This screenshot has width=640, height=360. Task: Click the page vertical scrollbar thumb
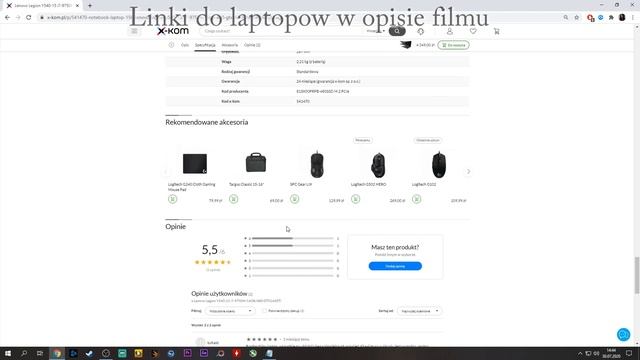(637, 275)
